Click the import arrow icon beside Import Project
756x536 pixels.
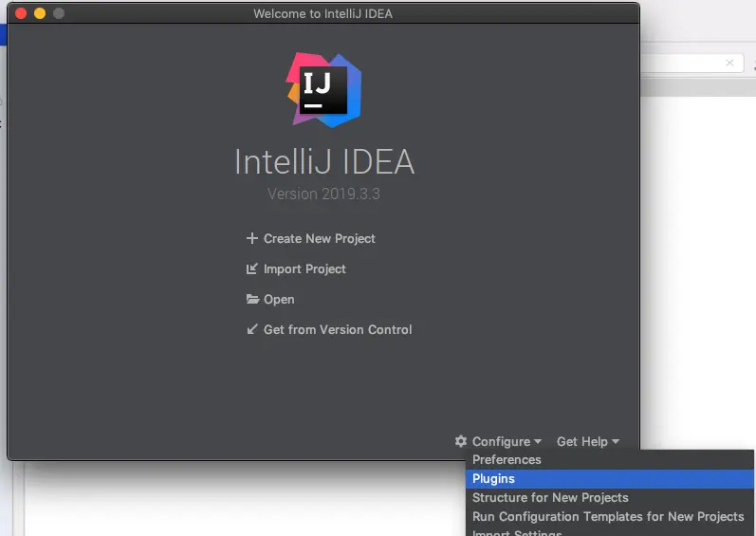pos(251,268)
